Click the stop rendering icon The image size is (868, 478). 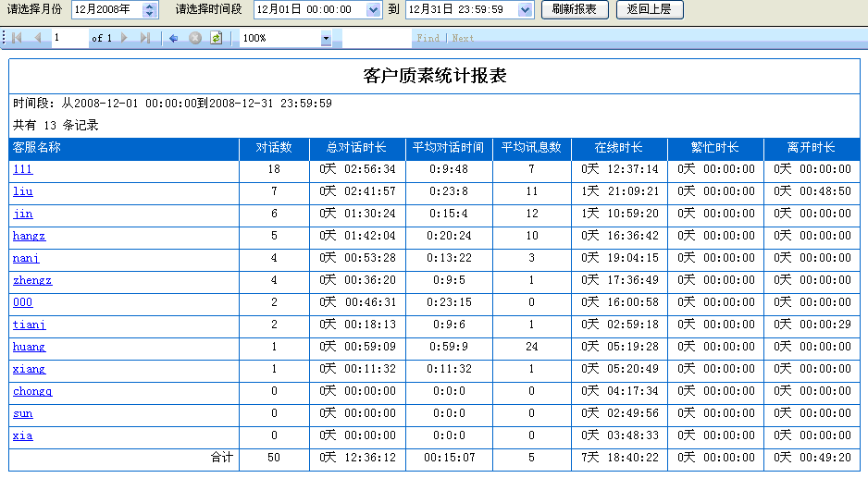click(194, 38)
